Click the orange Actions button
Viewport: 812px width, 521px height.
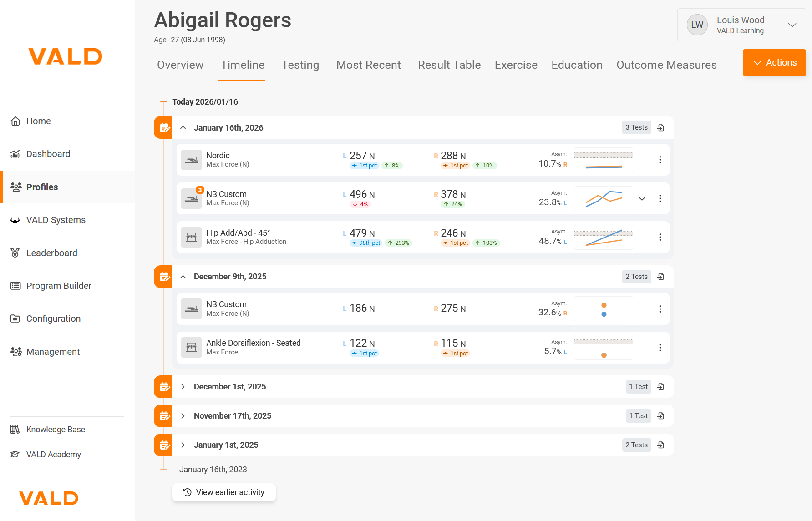[x=774, y=63]
